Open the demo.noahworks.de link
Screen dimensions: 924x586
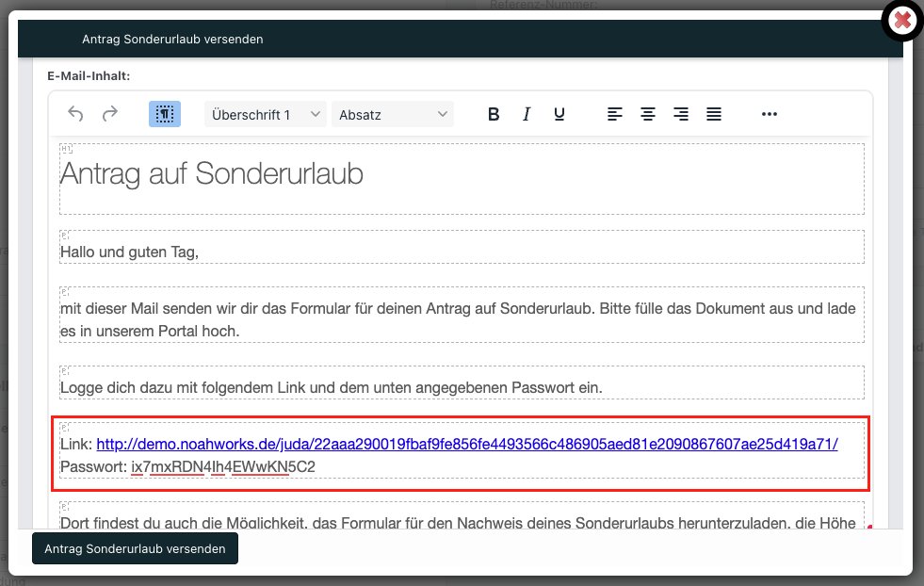click(x=467, y=444)
